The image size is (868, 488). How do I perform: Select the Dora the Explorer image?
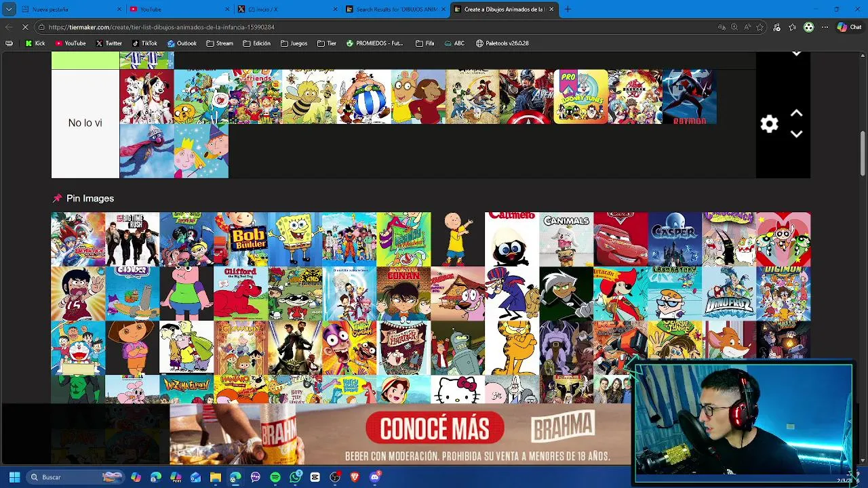132,348
